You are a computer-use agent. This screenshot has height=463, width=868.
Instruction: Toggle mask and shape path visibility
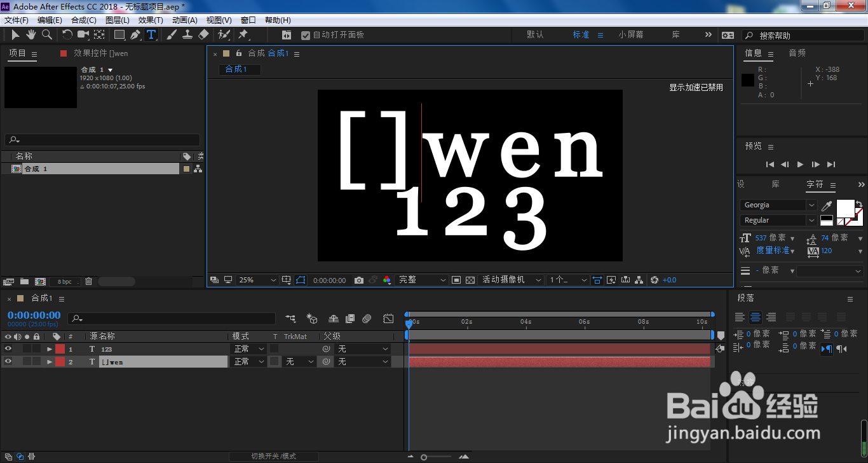(x=301, y=280)
